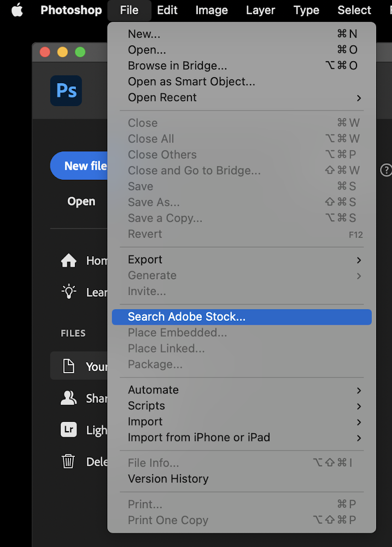Expand the Import submenu
392x547 pixels.
coord(242,421)
